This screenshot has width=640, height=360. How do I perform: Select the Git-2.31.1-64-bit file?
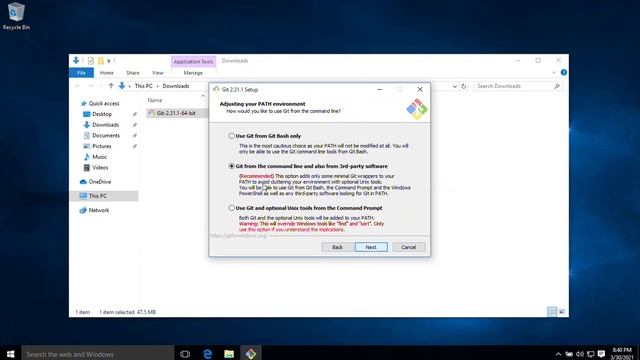176,113
